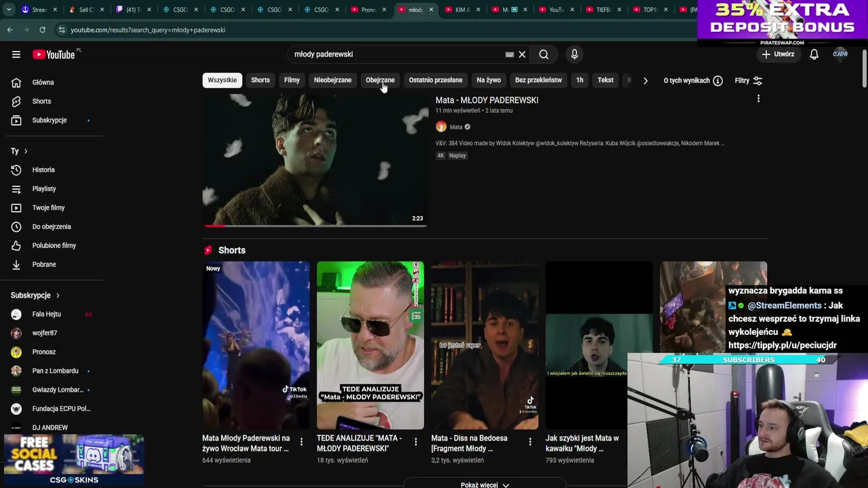Select the Nieobejrzane filter chip
Viewport: 868px width, 488px height.
[332, 80]
